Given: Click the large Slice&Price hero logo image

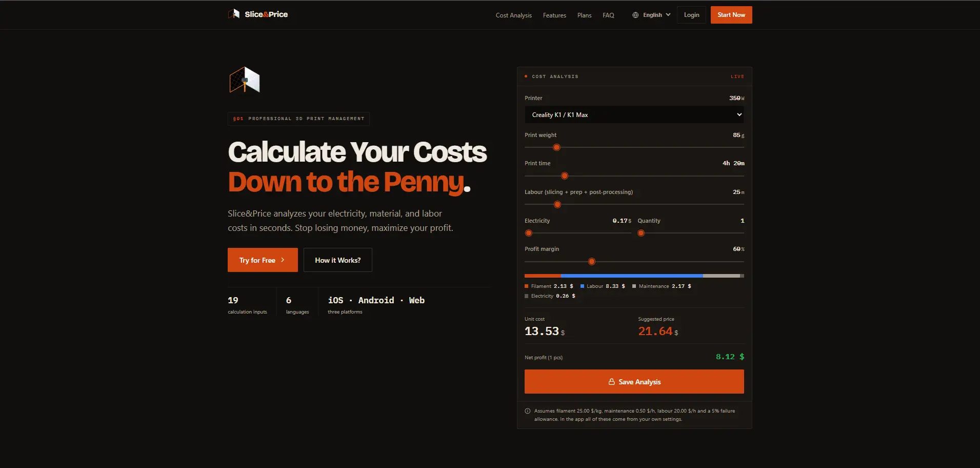Looking at the screenshot, I should (x=245, y=80).
